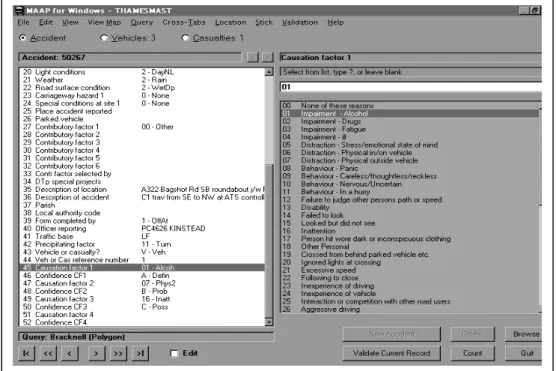Select the '49 Causation factor 3' row

[142, 299]
